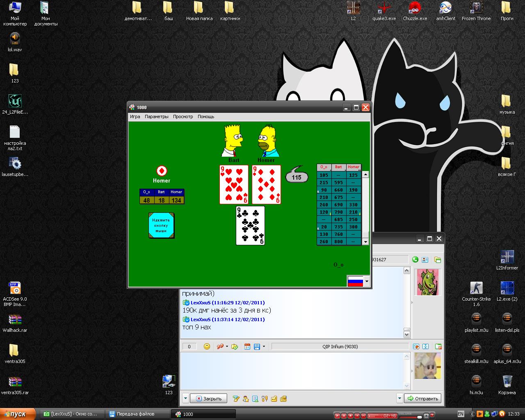Image resolution: width=525 pixels, height=420 pixels.
Task: Click the quote icon in QIP chat toolbar
Action: 220,347
